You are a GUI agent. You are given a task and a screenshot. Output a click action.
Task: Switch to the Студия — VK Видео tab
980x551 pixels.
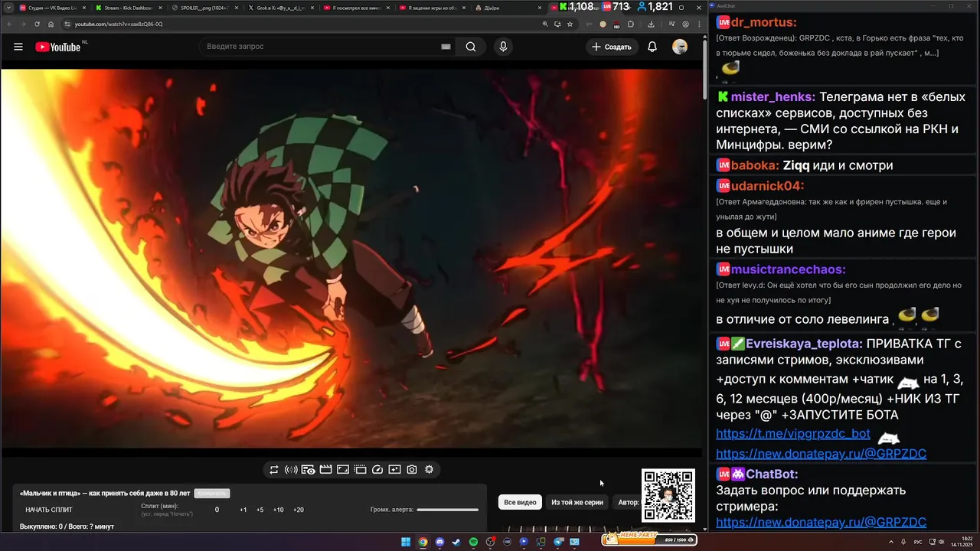point(51,7)
